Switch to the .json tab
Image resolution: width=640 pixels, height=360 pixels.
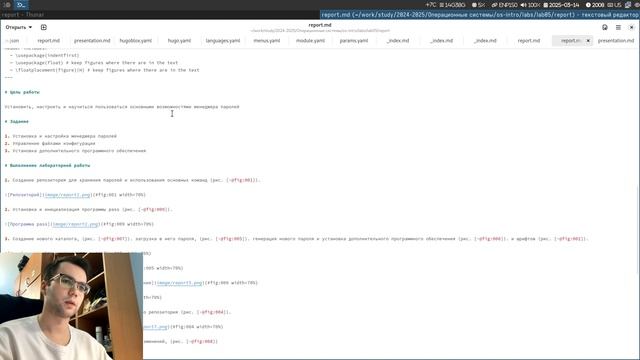click(x=13, y=40)
